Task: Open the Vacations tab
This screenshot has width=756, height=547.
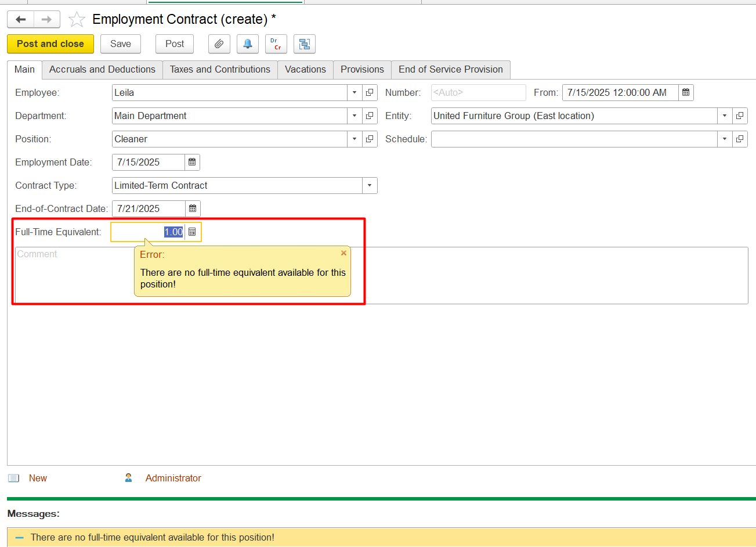Action: [x=305, y=69]
